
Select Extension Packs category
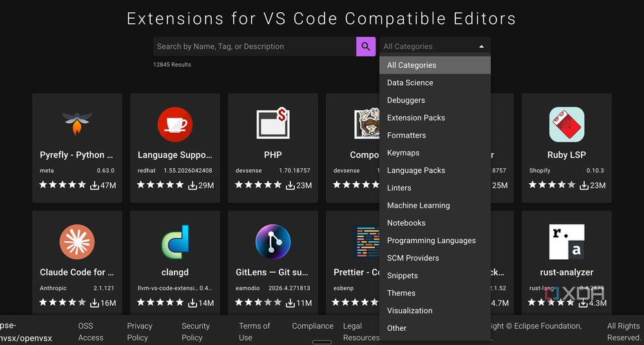click(435, 117)
